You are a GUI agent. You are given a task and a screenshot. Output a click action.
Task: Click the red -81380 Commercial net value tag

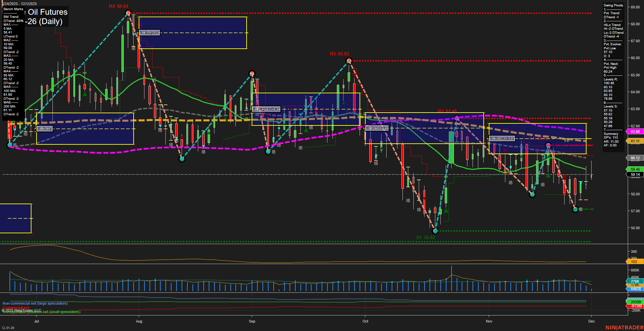click(x=635, y=306)
